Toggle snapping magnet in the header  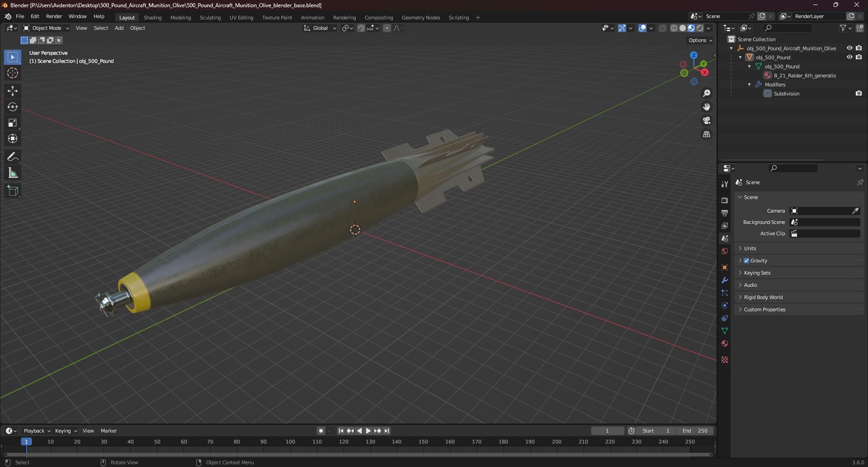coord(361,28)
